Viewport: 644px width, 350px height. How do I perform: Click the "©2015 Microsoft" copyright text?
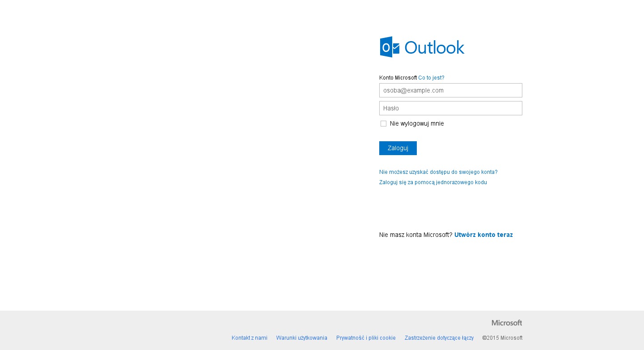pos(502,338)
